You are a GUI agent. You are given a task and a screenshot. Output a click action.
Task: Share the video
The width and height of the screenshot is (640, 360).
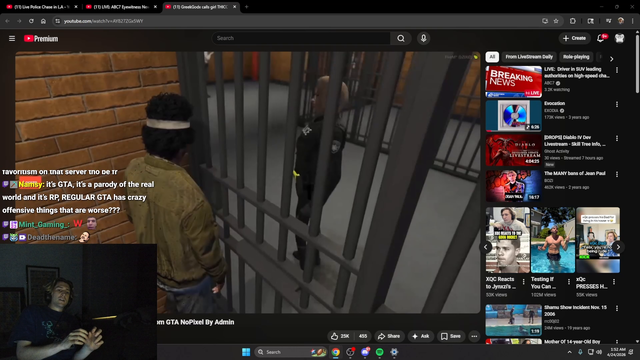[389, 336]
